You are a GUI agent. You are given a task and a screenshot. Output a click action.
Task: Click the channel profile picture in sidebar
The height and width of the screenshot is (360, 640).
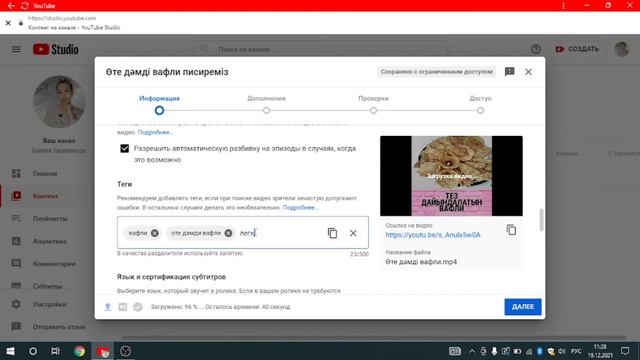tap(59, 101)
